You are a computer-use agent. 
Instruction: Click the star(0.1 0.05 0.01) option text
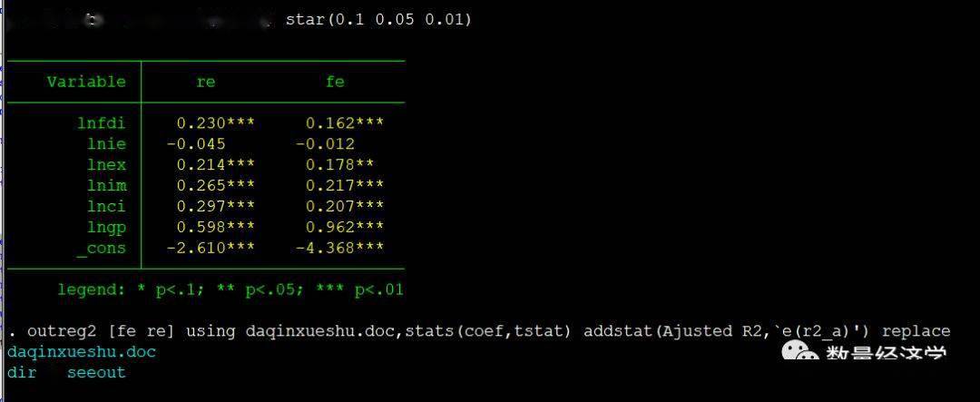[378, 19]
